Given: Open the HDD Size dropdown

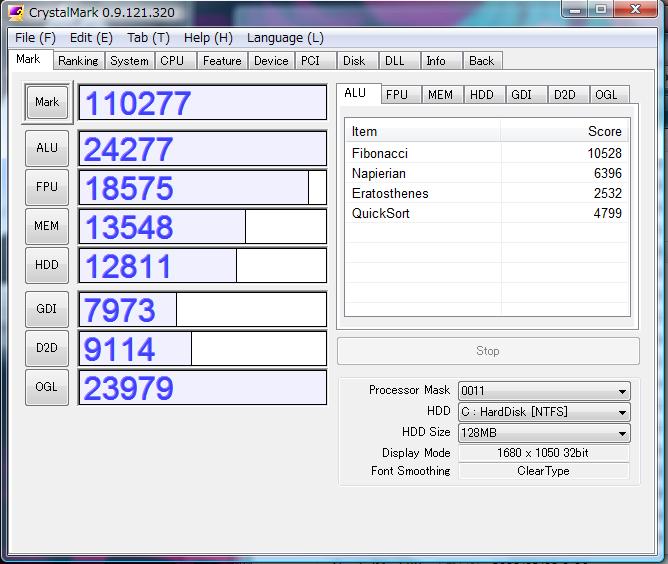Looking at the screenshot, I should (544, 433).
